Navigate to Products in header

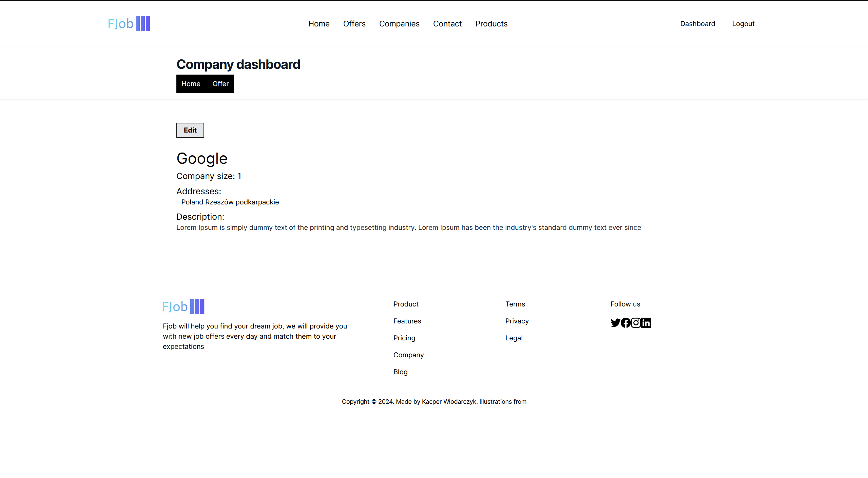click(x=491, y=24)
